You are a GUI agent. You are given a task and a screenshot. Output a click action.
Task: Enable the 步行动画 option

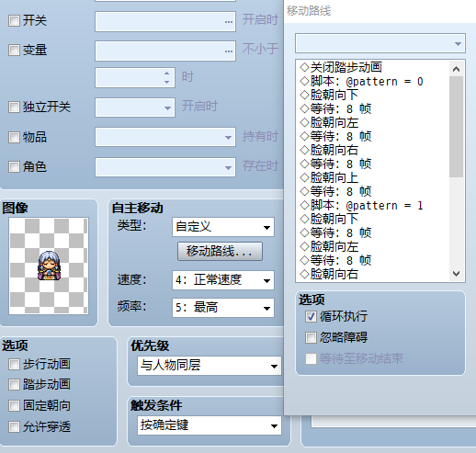click(x=14, y=365)
